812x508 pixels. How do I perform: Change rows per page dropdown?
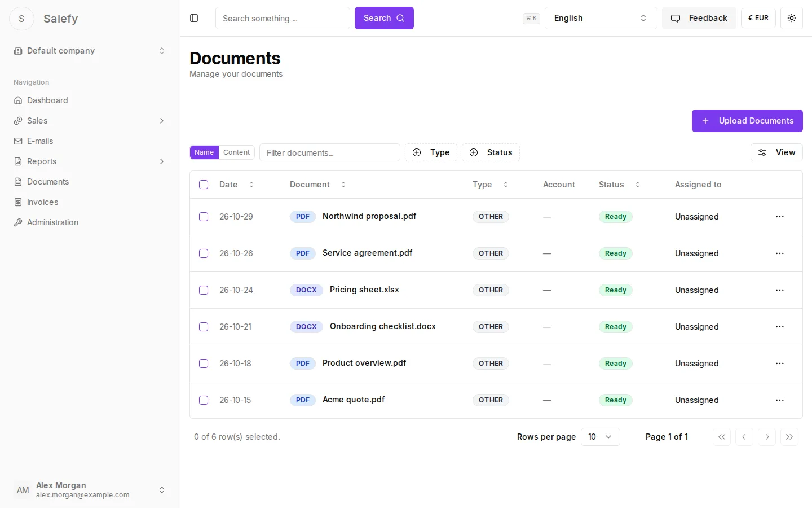tap(600, 437)
